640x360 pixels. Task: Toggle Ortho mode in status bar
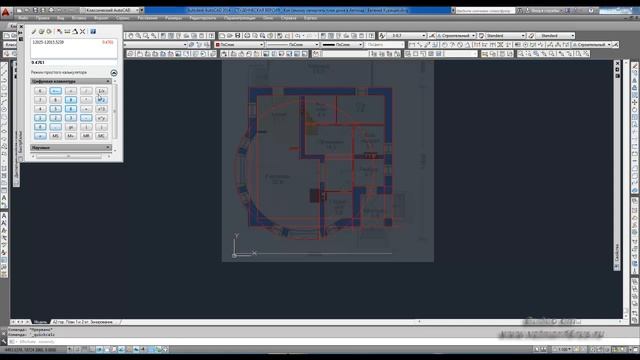click(x=92, y=349)
